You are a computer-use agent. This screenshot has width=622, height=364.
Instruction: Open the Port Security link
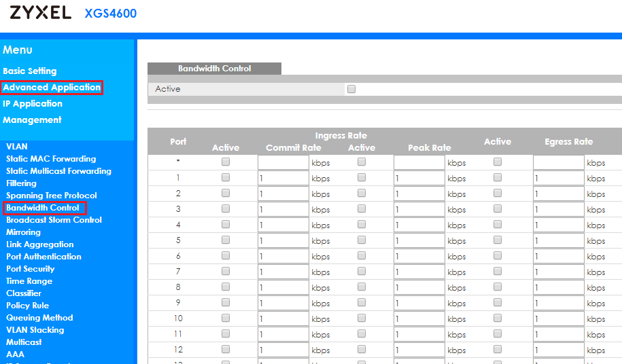[30, 269]
